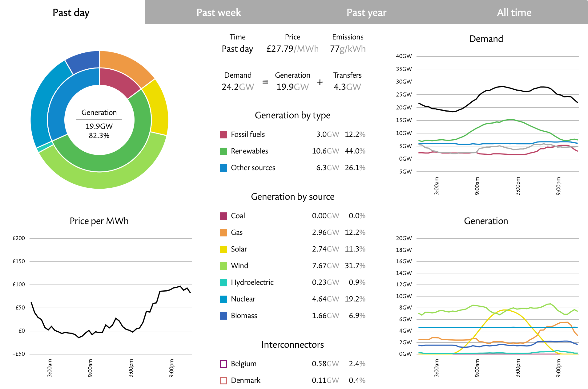Click the Renewables green swatch
The width and height of the screenshot is (588, 389).
coord(224,151)
